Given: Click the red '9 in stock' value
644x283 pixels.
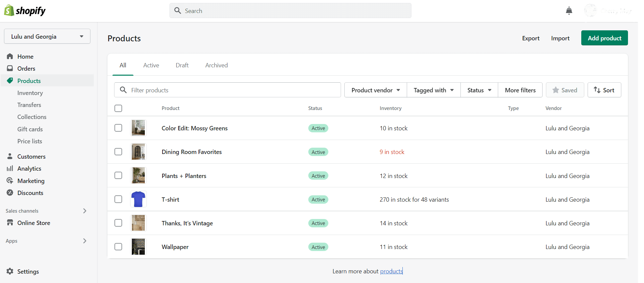Looking at the screenshot, I should pyautogui.click(x=392, y=152).
